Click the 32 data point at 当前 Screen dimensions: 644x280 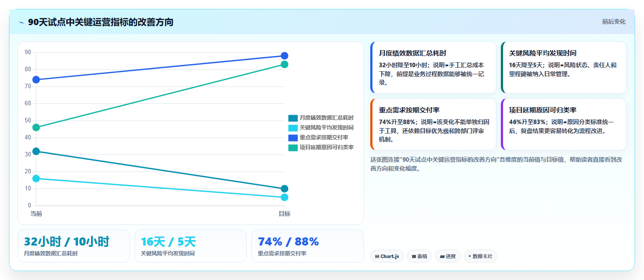[x=36, y=151]
